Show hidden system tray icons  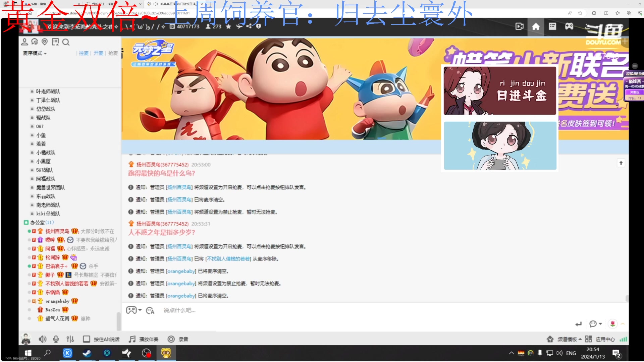(x=511, y=353)
